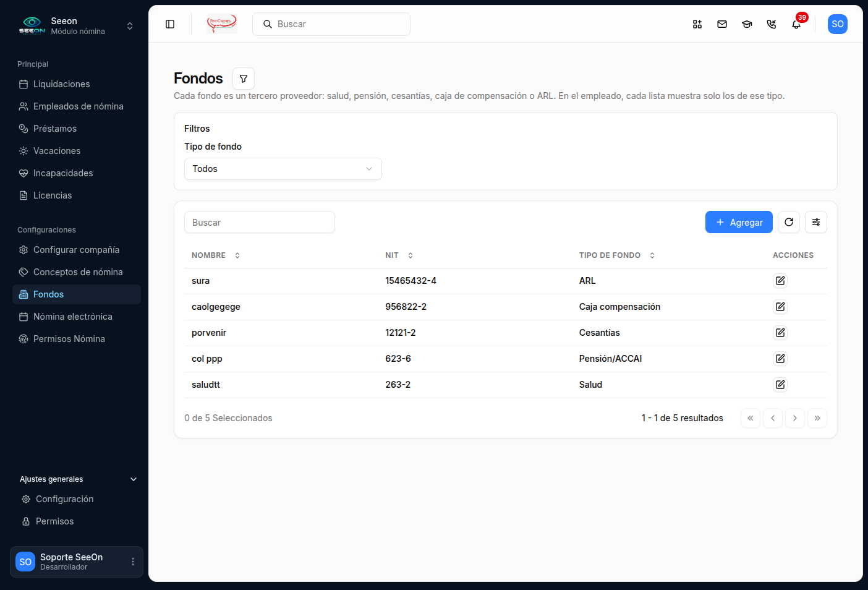The image size is (868, 590).
Task: Edit the porvenir fund row
Action: pyautogui.click(x=780, y=333)
